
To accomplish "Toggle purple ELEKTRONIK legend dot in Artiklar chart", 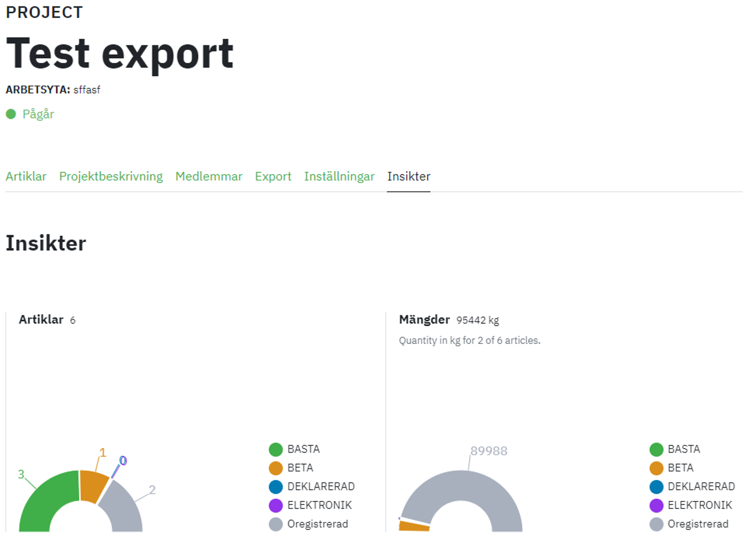I will pos(276,505).
